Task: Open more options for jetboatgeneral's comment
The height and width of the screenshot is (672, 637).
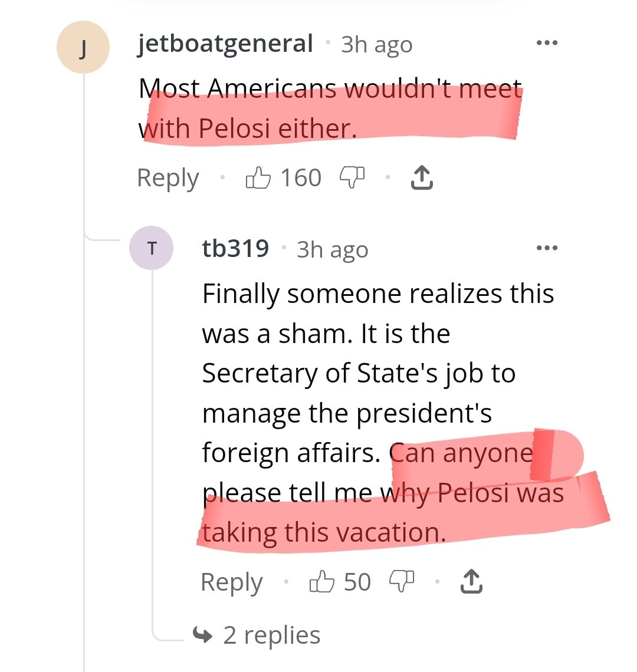Action: [x=547, y=44]
